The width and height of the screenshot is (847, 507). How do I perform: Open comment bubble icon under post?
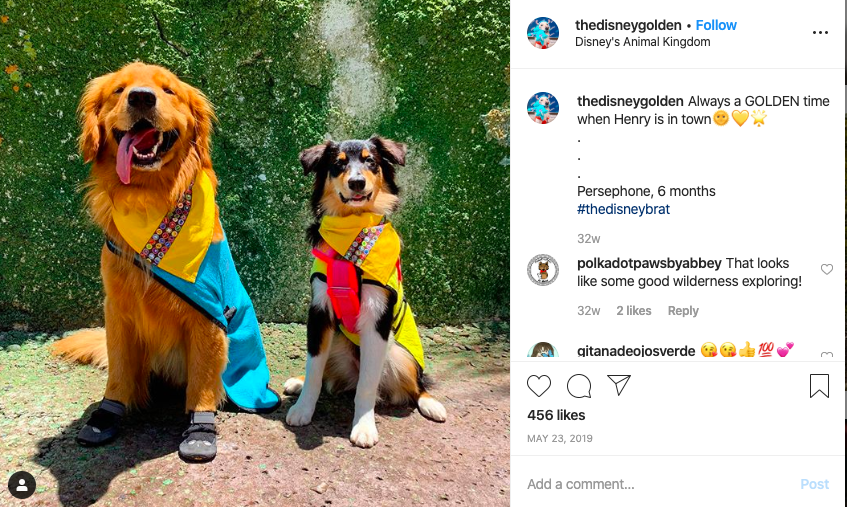tap(579, 386)
